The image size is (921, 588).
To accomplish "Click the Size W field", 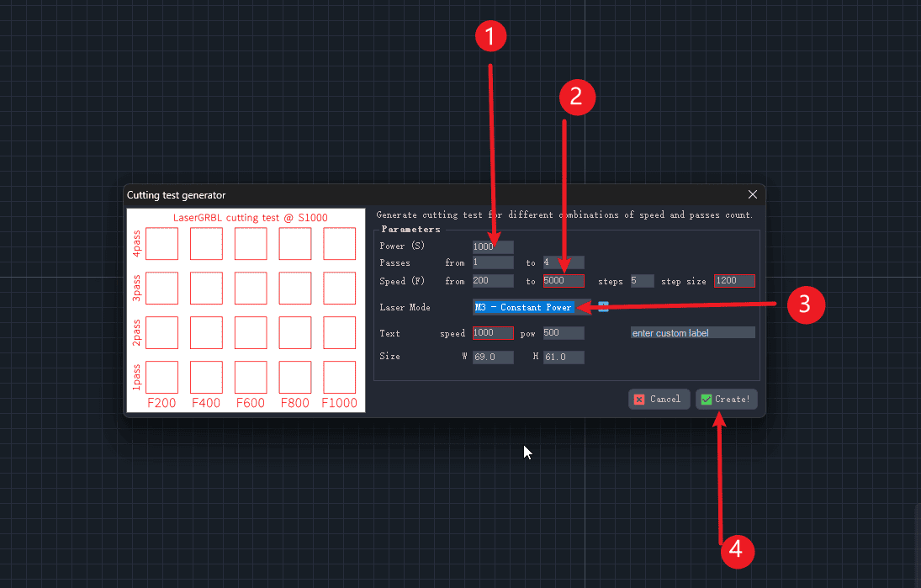I will [493, 357].
